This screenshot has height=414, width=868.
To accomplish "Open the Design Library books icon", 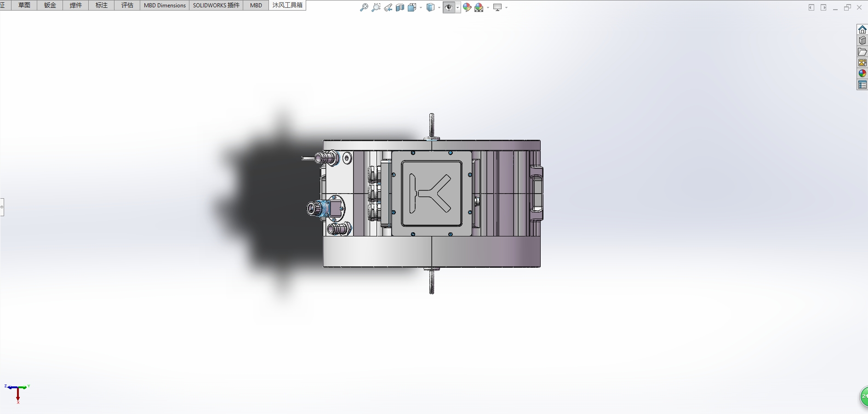I will (862, 40).
